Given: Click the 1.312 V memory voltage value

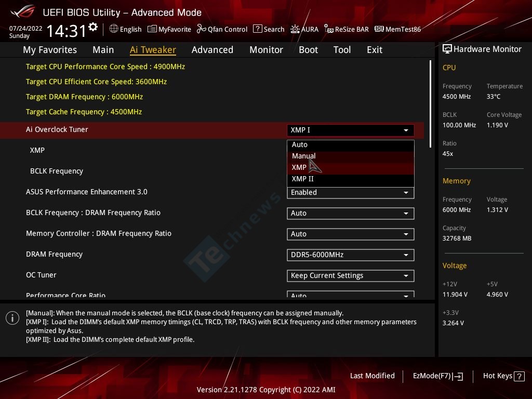Looking at the screenshot, I should [497, 210].
